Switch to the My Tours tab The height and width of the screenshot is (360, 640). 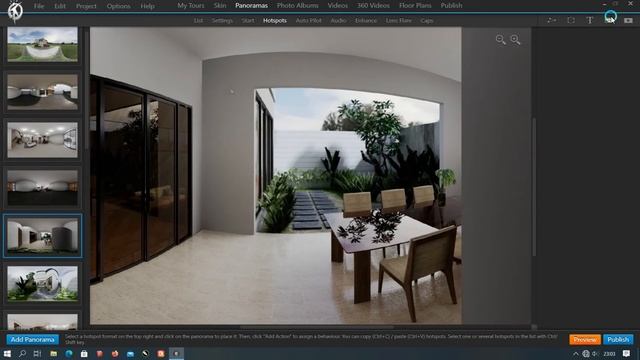tap(191, 5)
